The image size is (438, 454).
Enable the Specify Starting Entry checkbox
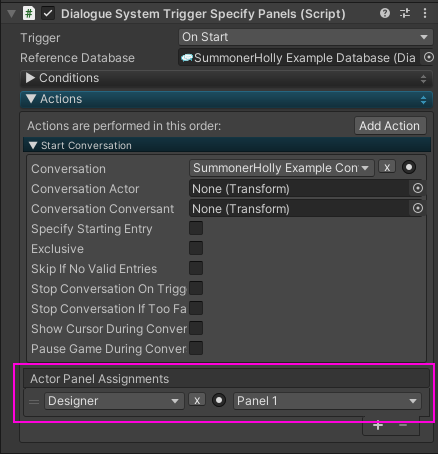[196, 228]
